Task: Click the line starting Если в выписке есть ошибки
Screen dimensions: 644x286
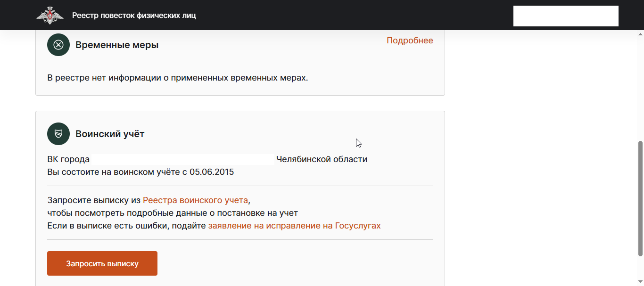Action: tap(127, 226)
